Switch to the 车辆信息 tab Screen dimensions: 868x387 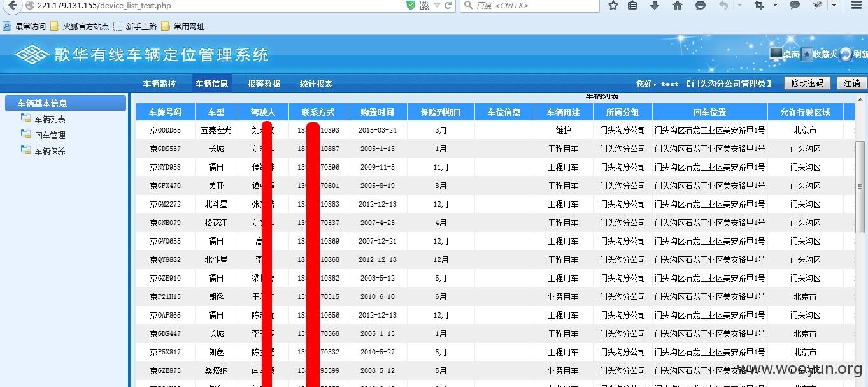coord(211,84)
